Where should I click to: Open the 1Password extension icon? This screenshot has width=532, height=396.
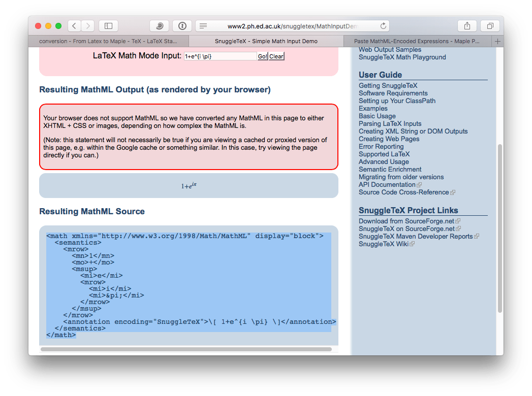coord(182,25)
